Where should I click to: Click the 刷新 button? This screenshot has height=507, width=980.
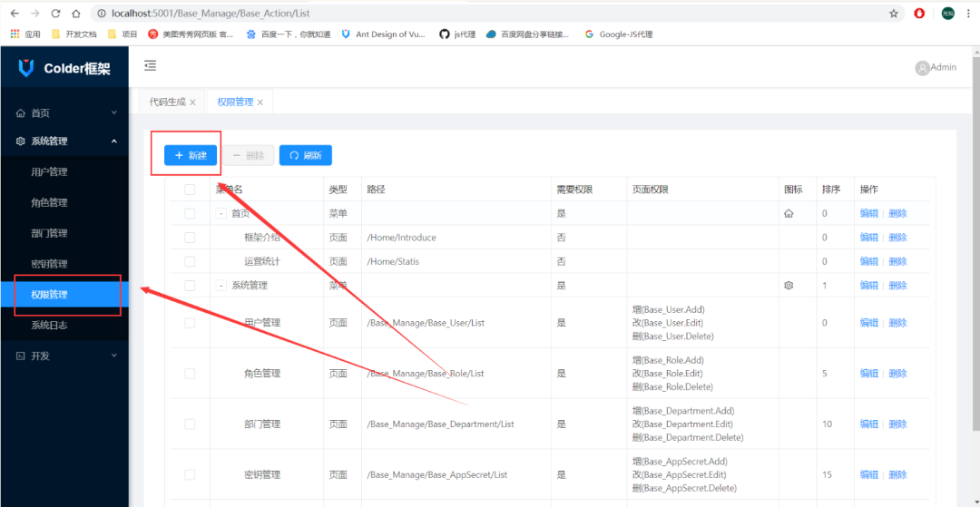306,155
